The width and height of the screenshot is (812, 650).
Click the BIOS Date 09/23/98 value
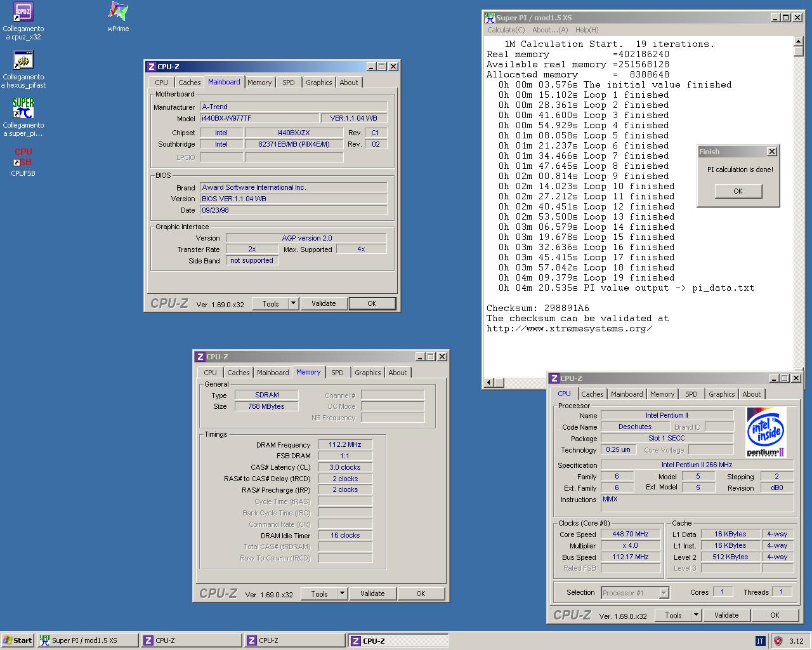pos(293,210)
